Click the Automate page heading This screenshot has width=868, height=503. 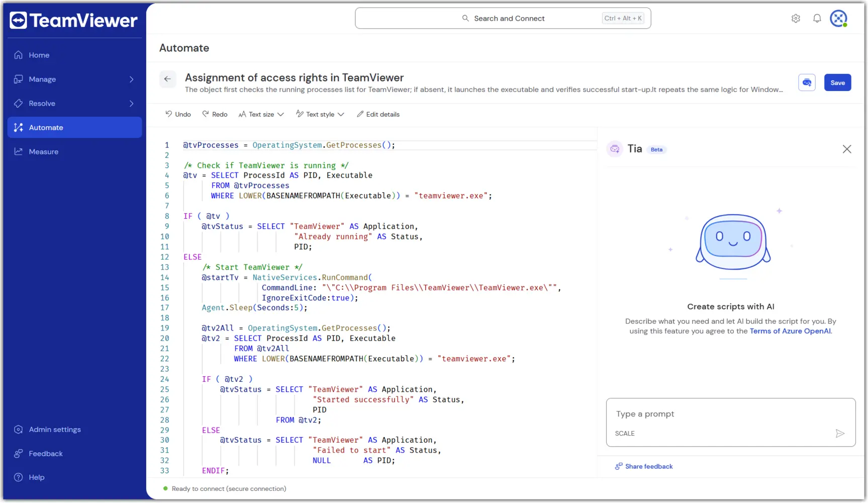(184, 48)
